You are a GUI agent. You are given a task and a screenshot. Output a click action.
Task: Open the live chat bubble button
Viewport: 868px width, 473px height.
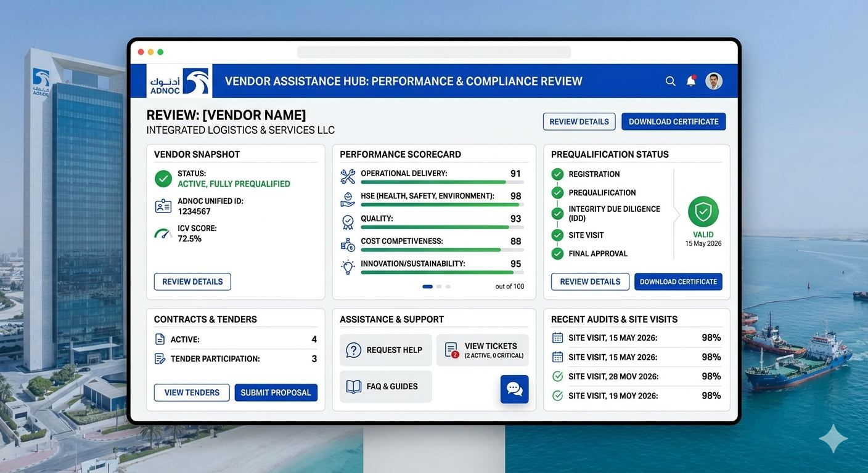[x=515, y=389]
